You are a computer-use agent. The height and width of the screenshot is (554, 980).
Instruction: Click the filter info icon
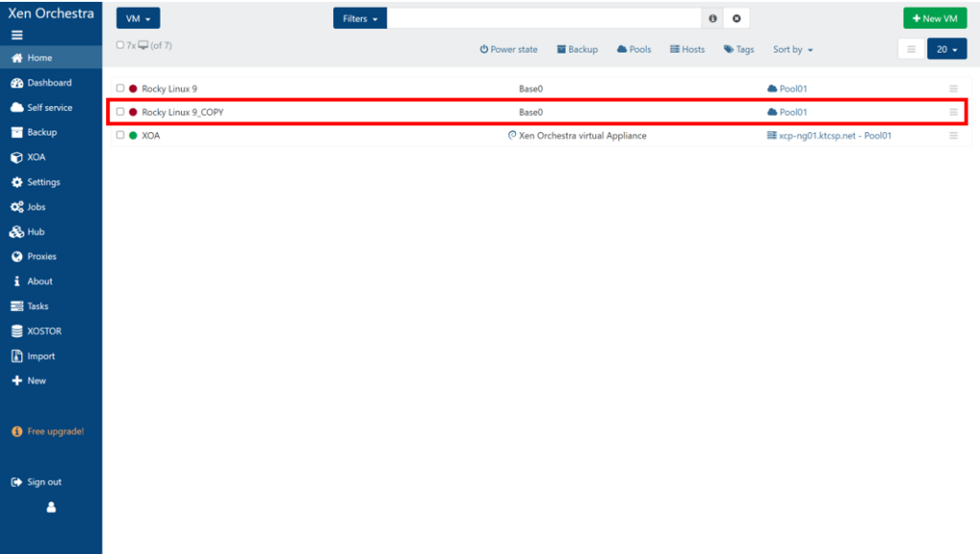point(712,19)
